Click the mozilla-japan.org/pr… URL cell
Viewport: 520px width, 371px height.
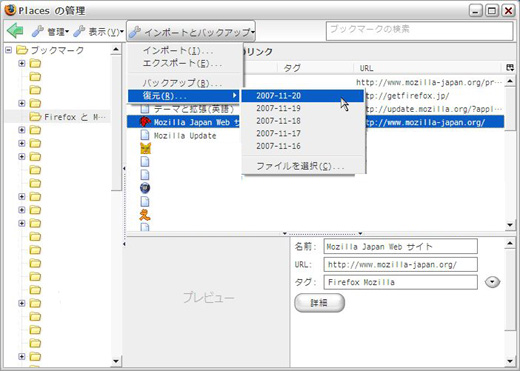point(429,82)
